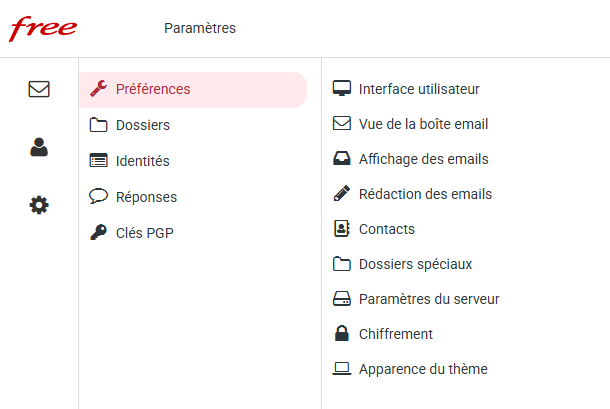Image resolution: width=610 pixels, height=409 pixels.
Task: Click the key icon for Clés PGP
Action: point(98,233)
